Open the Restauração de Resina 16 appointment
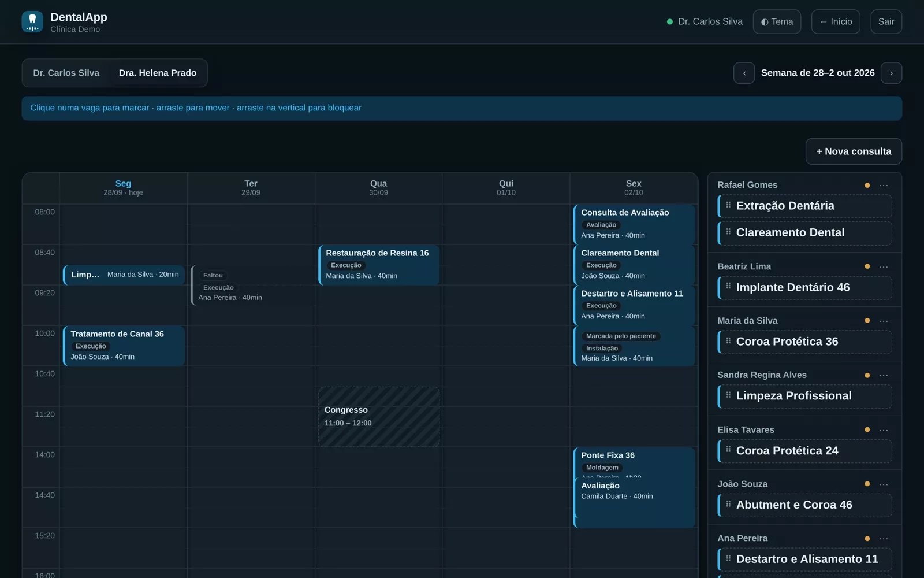The height and width of the screenshot is (578, 924). tap(379, 265)
